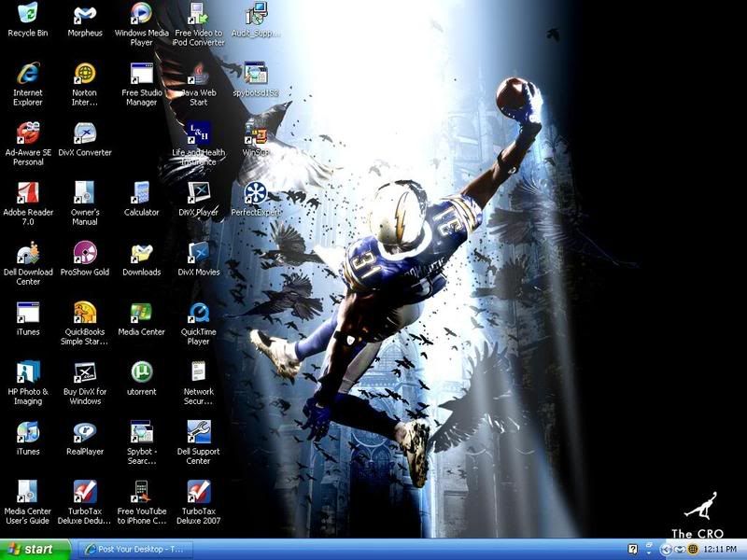Launch TurboTax Deluxe 2007 shortcut
This screenshot has height=560, width=747.
click(198, 492)
